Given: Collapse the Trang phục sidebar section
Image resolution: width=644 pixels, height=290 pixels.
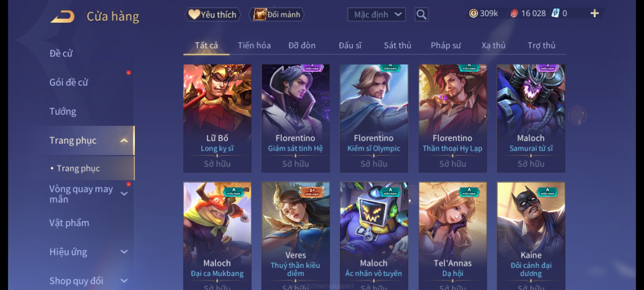Looking at the screenshot, I should pyautogui.click(x=124, y=140).
